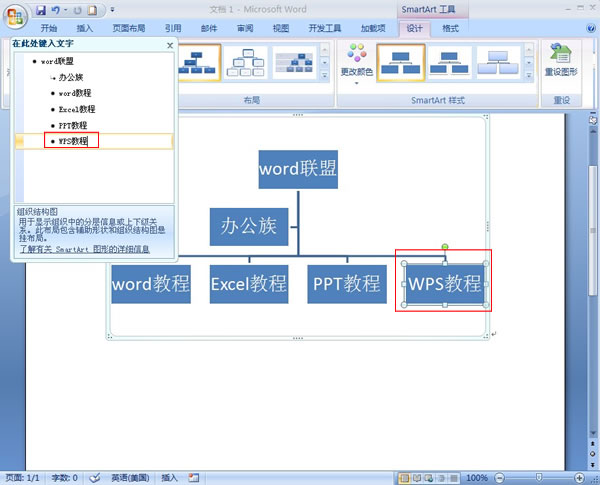Open the Customize Quick Access Toolbar dropdown
The width and height of the screenshot is (600, 485).
[112, 10]
